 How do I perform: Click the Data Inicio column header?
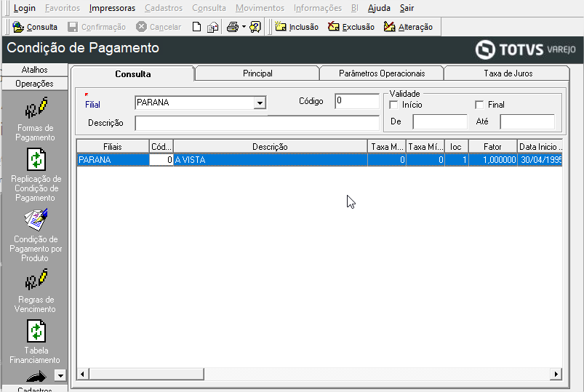[540, 147]
